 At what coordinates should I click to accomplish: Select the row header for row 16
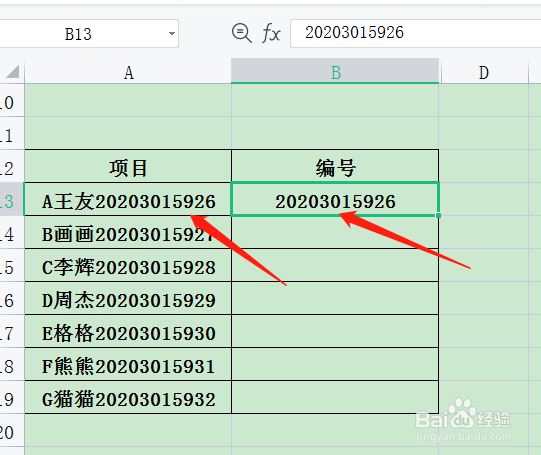tap(12, 299)
